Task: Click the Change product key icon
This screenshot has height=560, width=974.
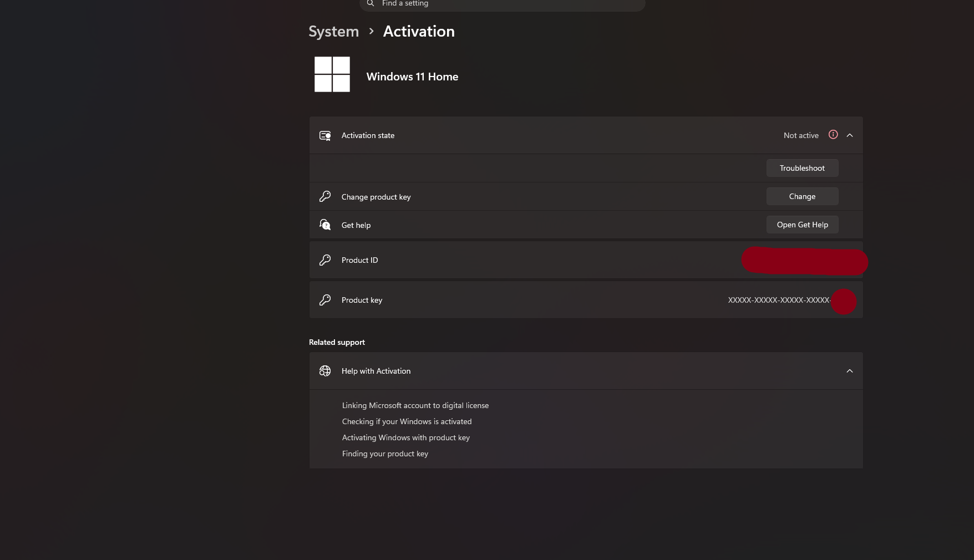Action: 325,196
